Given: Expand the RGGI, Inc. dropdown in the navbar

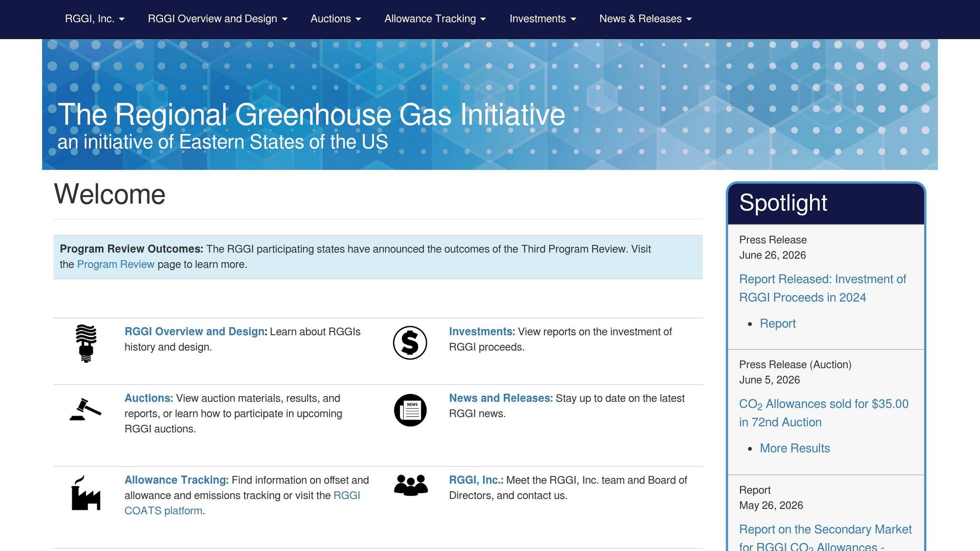Looking at the screenshot, I should click(95, 19).
